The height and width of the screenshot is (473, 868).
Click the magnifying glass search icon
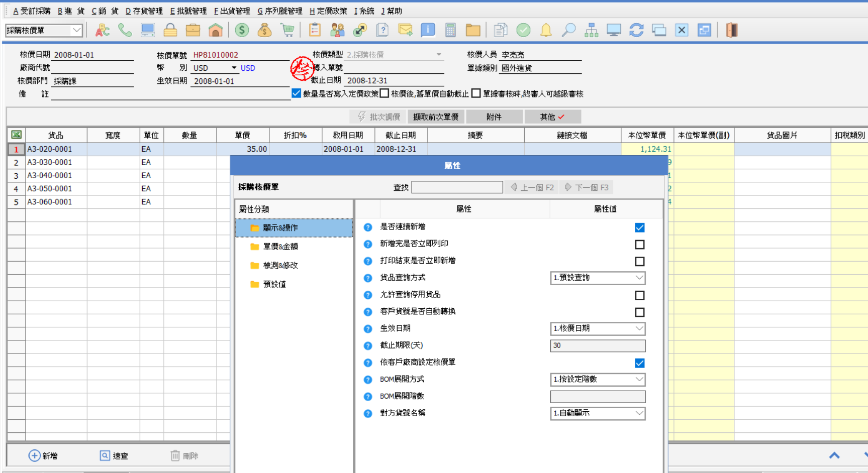[568, 31]
